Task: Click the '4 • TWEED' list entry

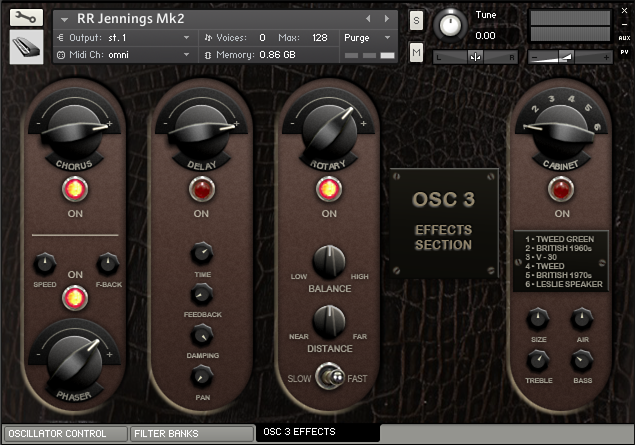Action: click(x=545, y=266)
